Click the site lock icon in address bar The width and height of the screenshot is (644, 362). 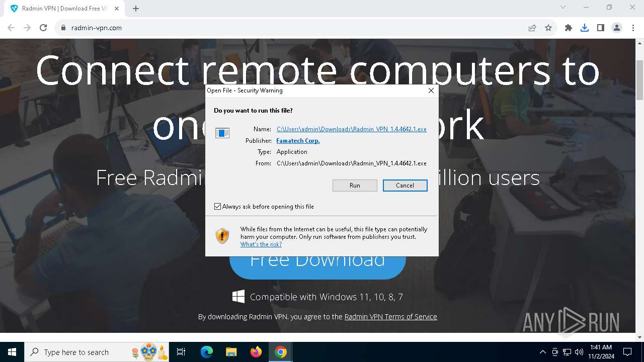[63, 28]
